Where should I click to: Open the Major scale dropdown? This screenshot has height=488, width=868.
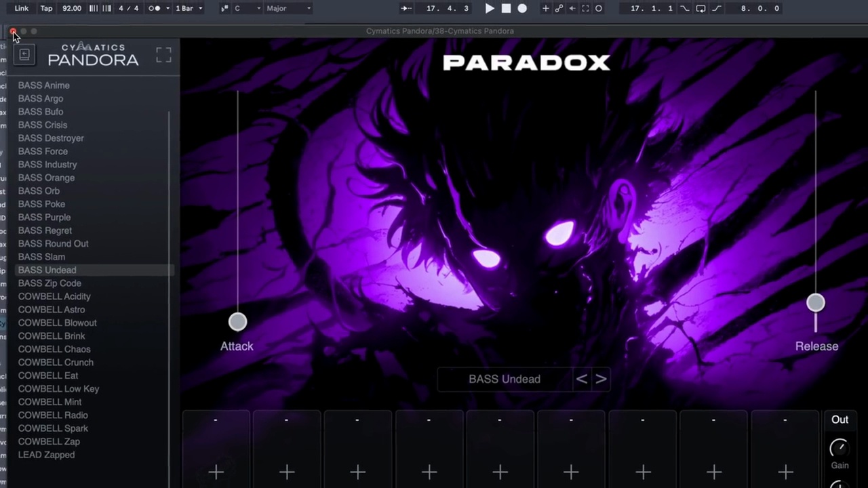289,8
